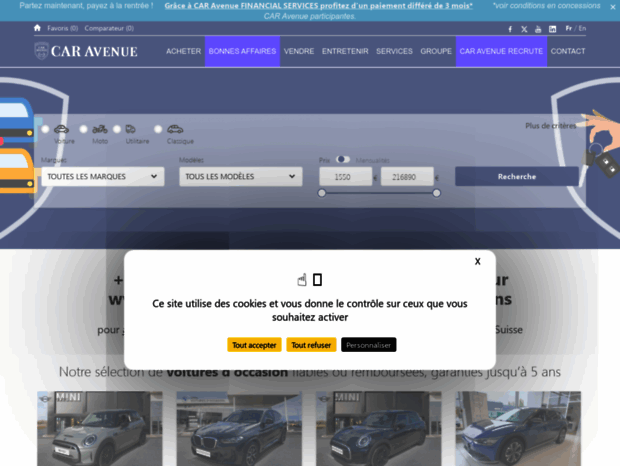Click the maximum price field 216890

point(407,177)
